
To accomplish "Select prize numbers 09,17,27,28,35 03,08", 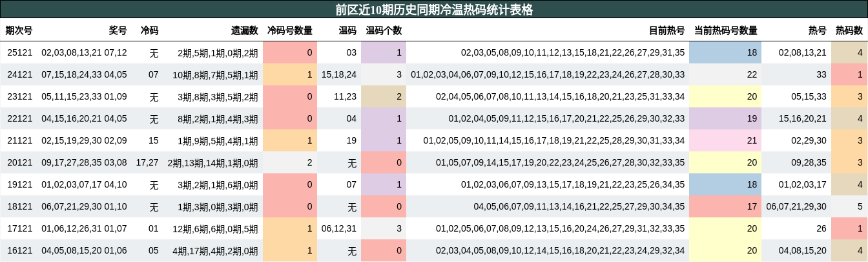I will [x=84, y=162].
